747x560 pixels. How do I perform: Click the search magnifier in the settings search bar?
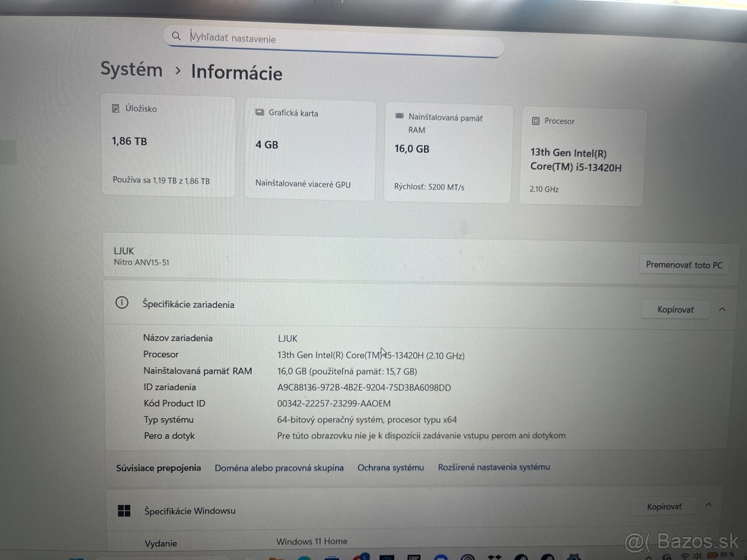[176, 36]
